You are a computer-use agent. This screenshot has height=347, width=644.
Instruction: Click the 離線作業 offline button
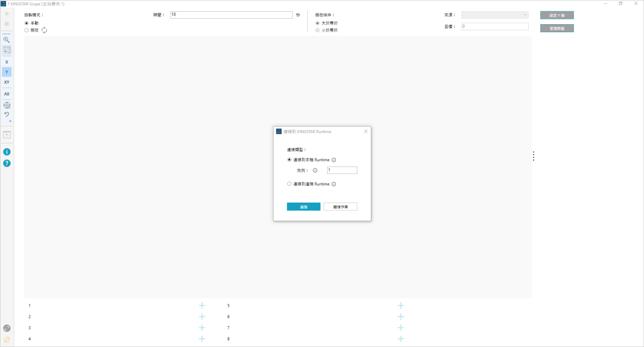340,207
